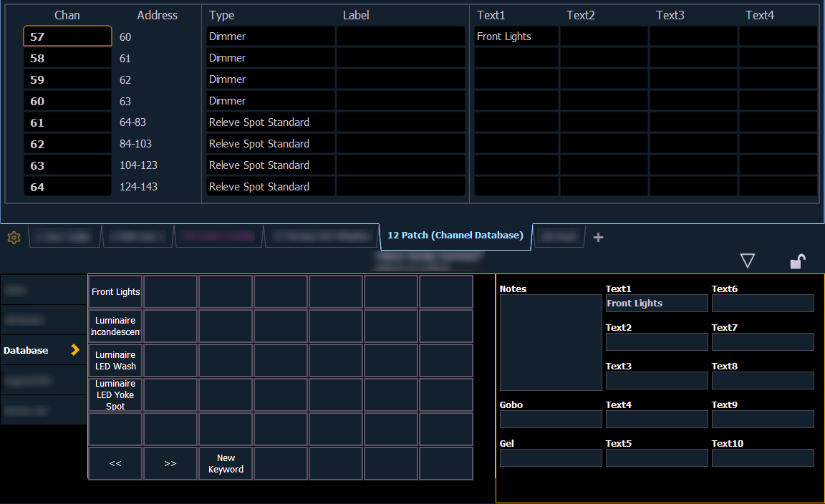The height and width of the screenshot is (504, 825).
Task: Select the Text5 input field
Action: (x=657, y=457)
